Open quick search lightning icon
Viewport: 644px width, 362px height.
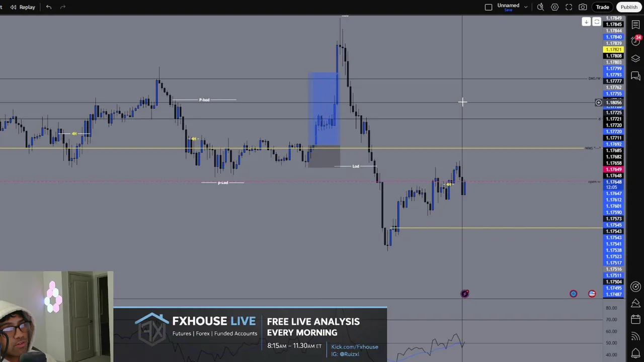coord(540,7)
